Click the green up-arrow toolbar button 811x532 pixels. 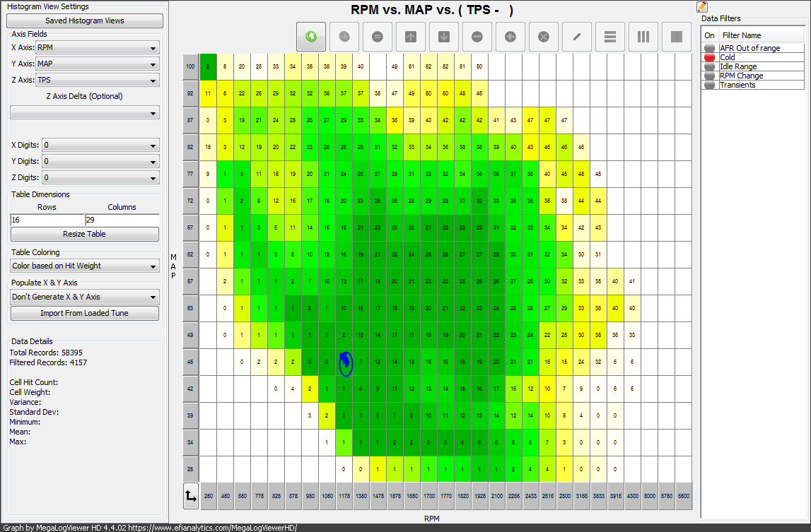pos(311,37)
